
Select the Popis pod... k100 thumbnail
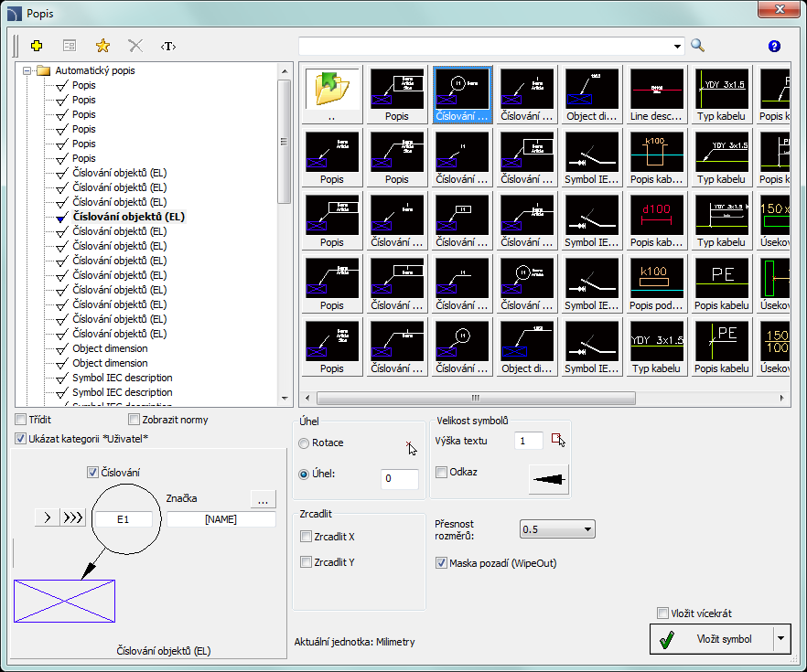[x=656, y=283]
